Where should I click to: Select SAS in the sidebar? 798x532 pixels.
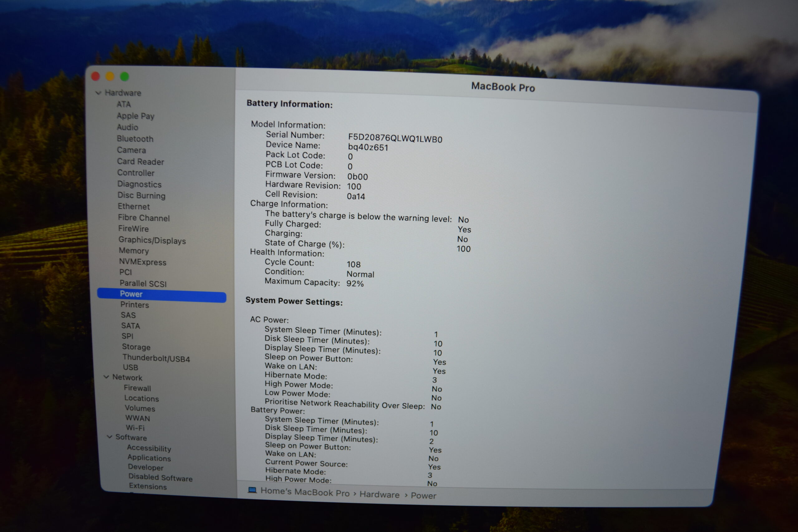(x=128, y=315)
